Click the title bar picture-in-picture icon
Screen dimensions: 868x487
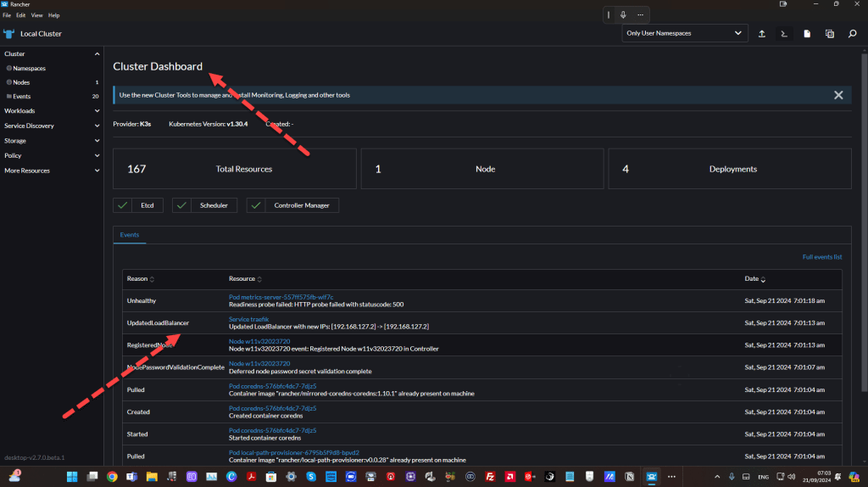[x=783, y=4]
